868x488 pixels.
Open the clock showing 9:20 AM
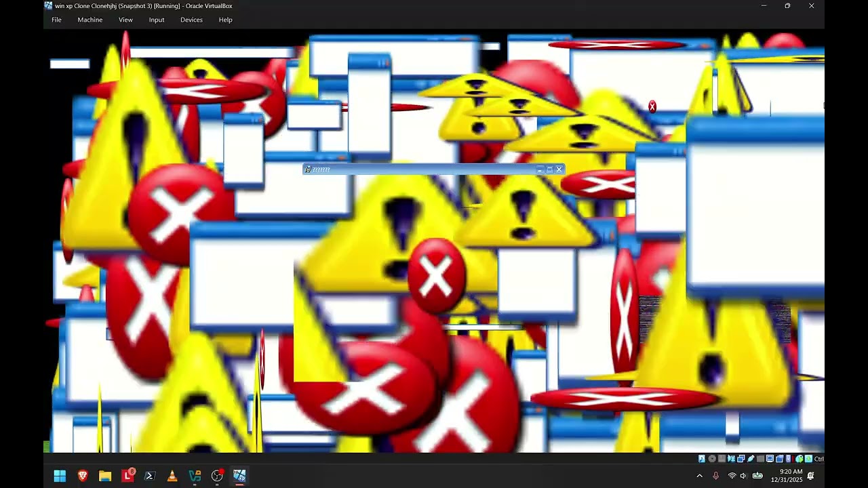(787, 476)
